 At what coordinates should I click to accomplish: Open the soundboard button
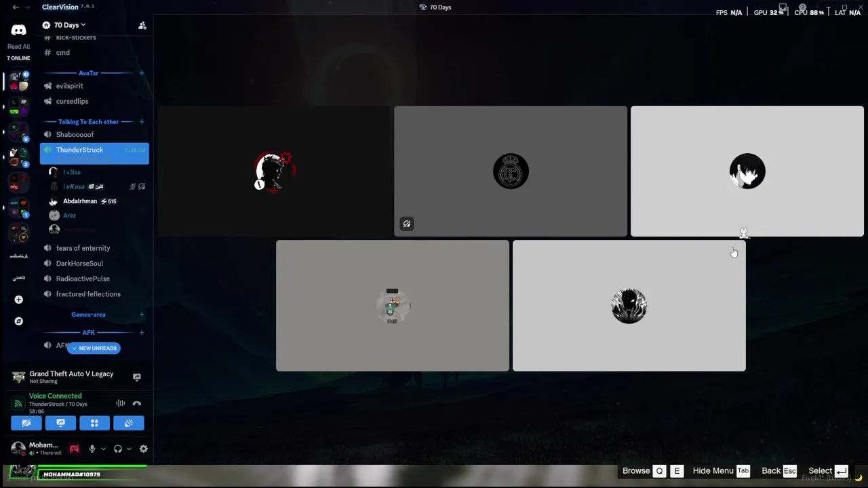pyautogui.click(x=128, y=423)
